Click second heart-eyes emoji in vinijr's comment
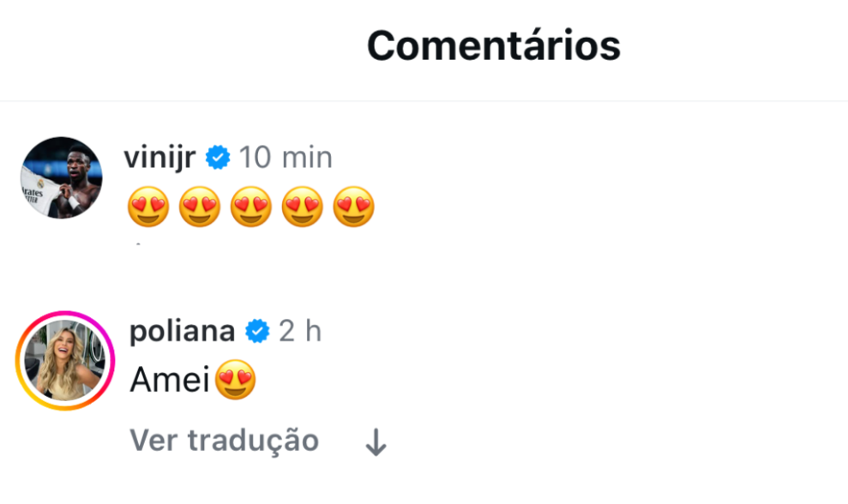Image resolution: width=848 pixels, height=504 pixels. point(199,207)
